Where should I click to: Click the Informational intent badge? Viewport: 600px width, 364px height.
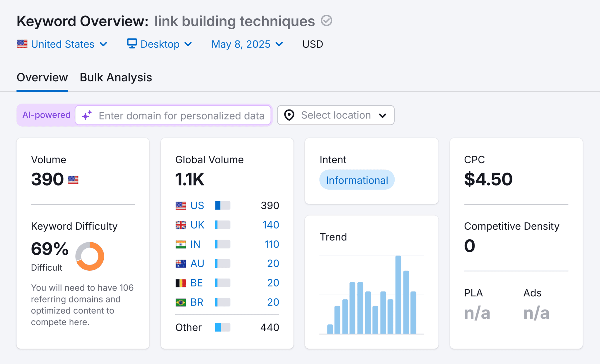click(357, 180)
